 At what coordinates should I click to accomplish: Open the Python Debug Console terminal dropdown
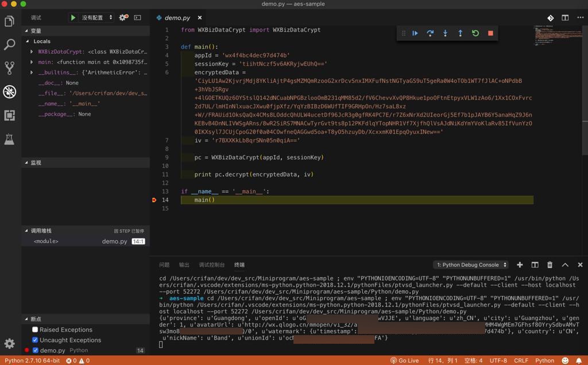tap(471, 265)
